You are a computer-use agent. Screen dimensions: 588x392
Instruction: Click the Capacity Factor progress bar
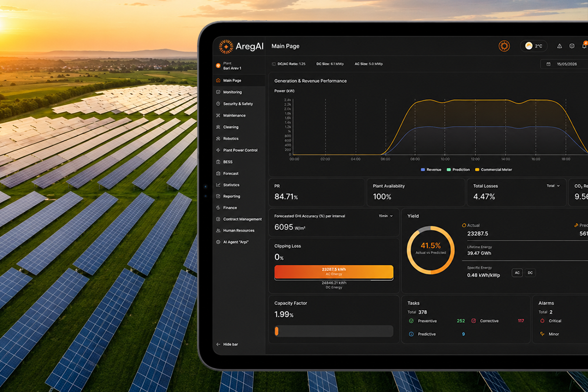334,331
